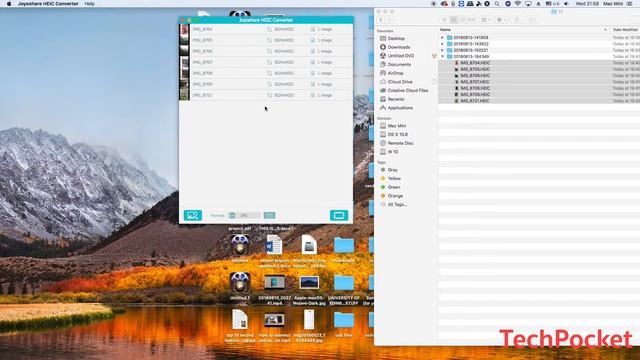Image resolution: width=640 pixels, height=360 pixels.
Task: Click resolution icon in IMG_8708 converter row
Action: click(269, 73)
